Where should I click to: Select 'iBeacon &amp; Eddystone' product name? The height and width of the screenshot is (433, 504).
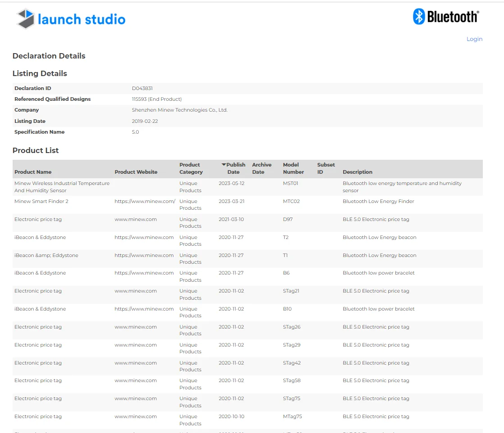(x=46, y=255)
